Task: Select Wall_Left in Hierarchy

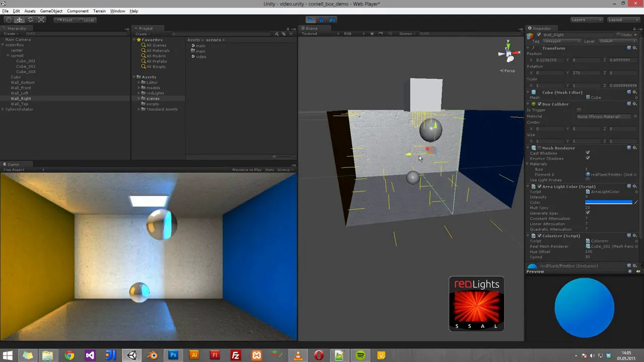Action: coord(20,93)
